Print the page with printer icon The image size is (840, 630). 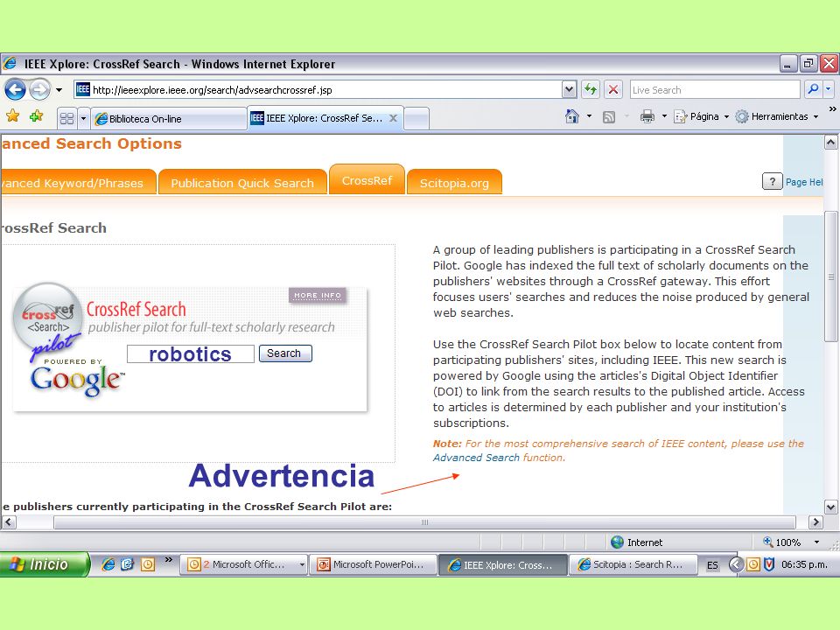[x=647, y=116]
